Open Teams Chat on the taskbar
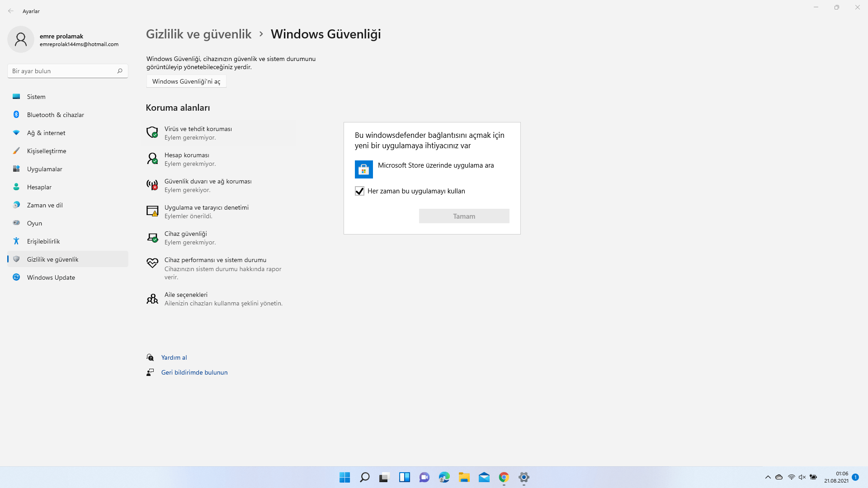868x488 pixels. point(424,477)
